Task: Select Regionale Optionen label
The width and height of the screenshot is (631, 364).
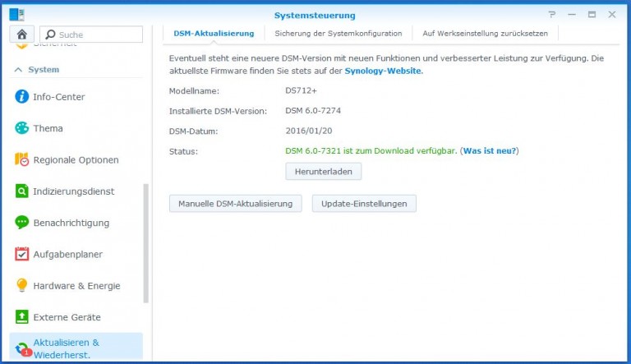Action: coord(76,160)
